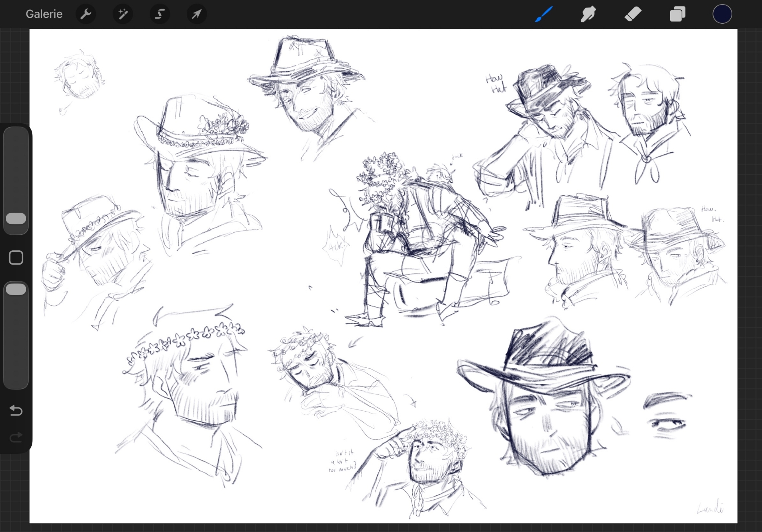This screenshot has height=532, width=762.
Task: Undo the last stroke
Action: coord(16,410)
